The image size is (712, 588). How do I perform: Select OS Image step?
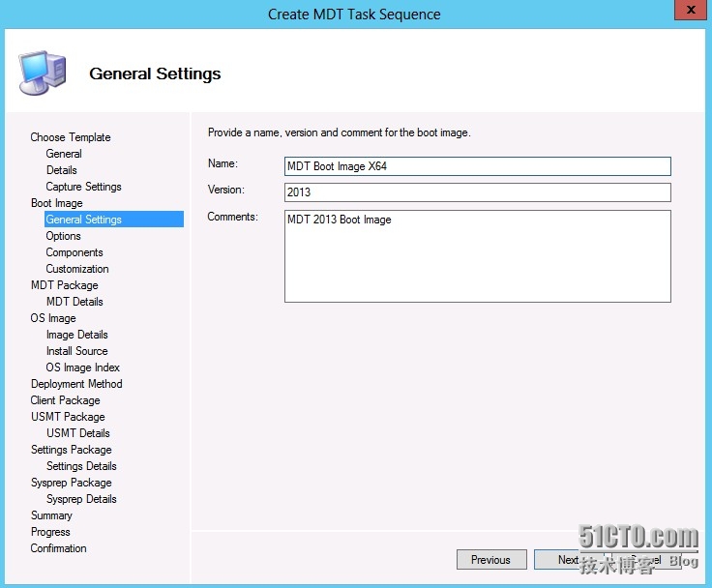(x=53, y=318)
